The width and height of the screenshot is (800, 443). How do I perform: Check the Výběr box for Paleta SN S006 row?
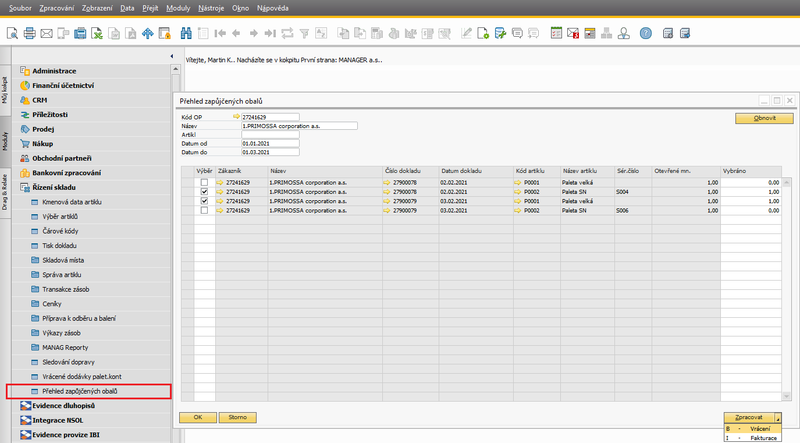point(205,210)
